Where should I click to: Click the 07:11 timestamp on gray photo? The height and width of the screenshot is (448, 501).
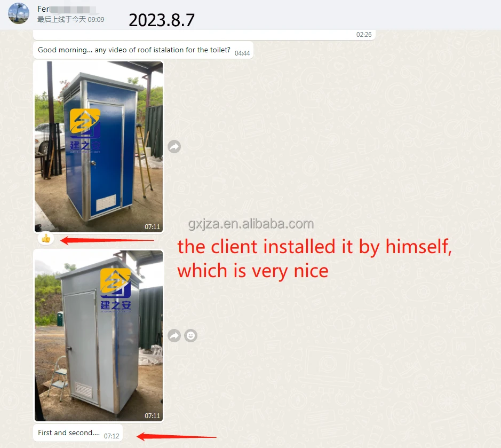(152, 416)
